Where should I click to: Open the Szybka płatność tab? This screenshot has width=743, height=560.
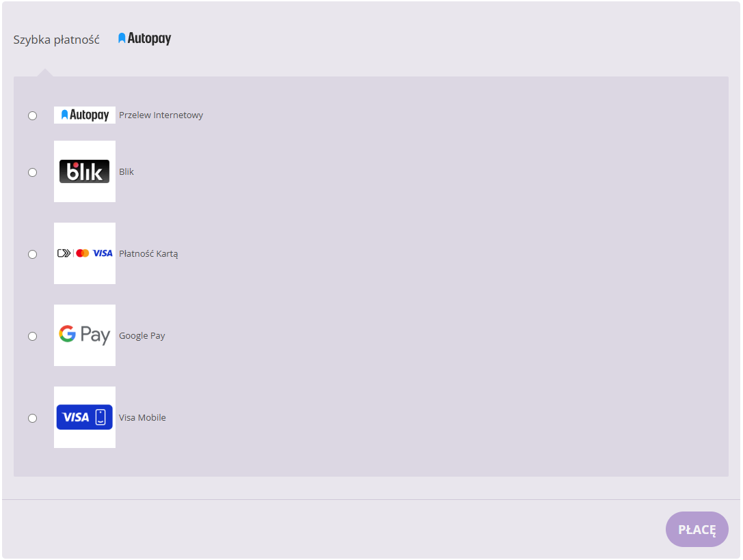(57, 40)
